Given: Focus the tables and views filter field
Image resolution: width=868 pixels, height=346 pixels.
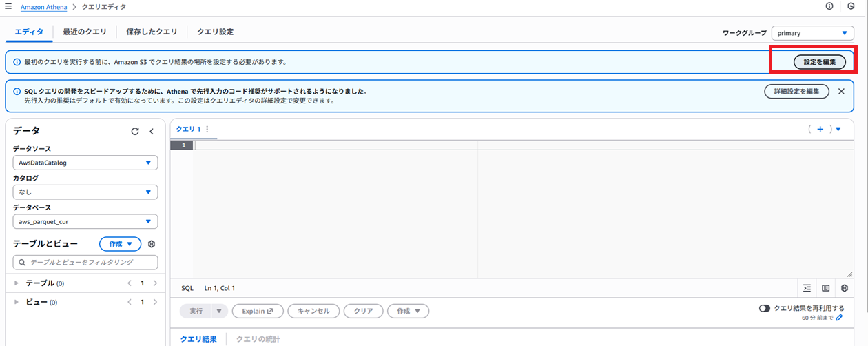Looking at the screenshot, I should click(x=85, y=262).
